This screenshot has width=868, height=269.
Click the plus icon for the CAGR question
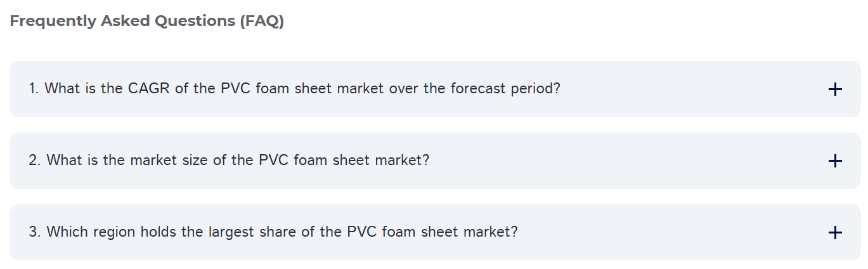tap(835, 89)
